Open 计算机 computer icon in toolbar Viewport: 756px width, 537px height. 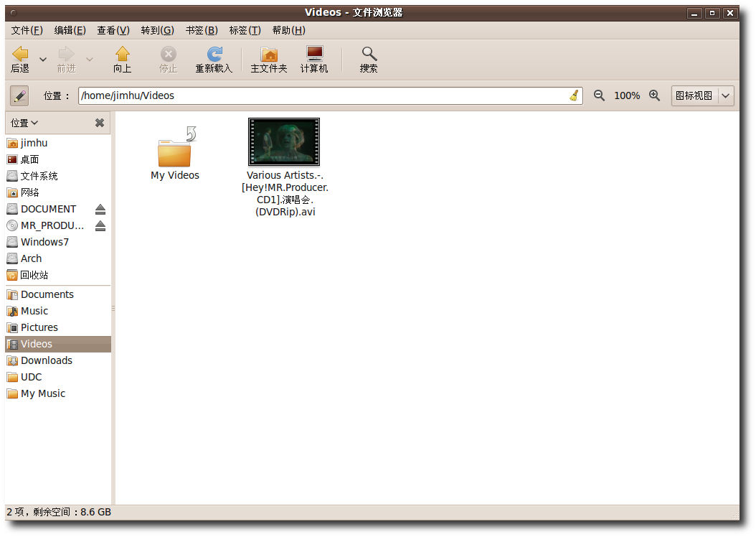(x=314, y=54)
